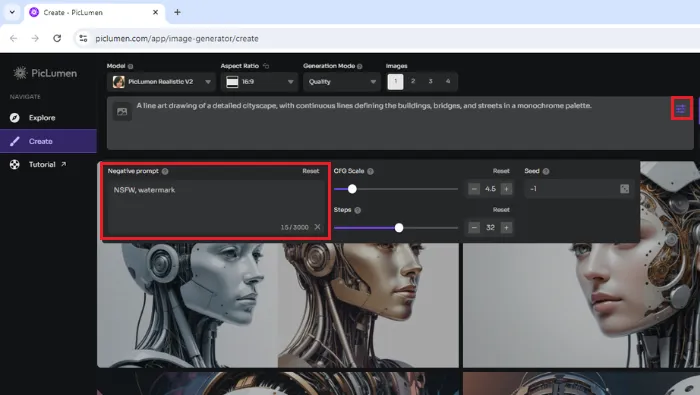700x395 pixels.
Task: Select 2 images to generate
Action: [413, 81]
